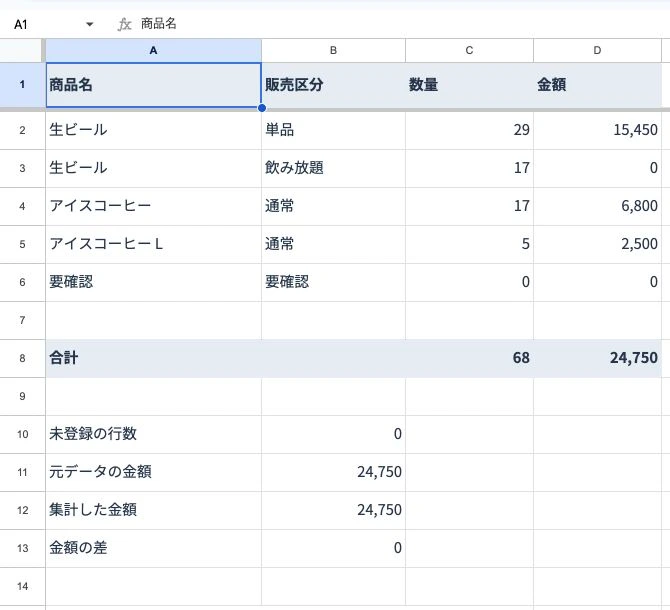Select the 金額の差 label
The width and height of the screenshot is (670, 610).
click(x=153, y=548)
